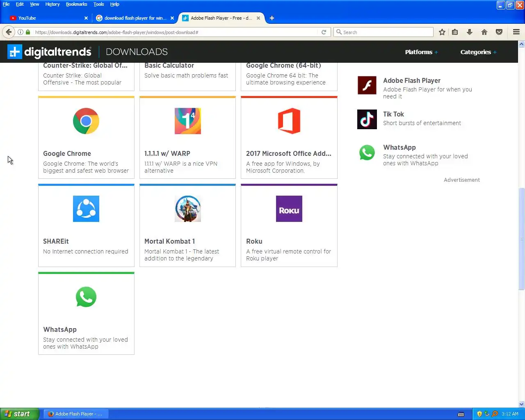Click the page vertical scrollbar thumb
The width and height of the screenshot is (525, 420).
point(521,238)
